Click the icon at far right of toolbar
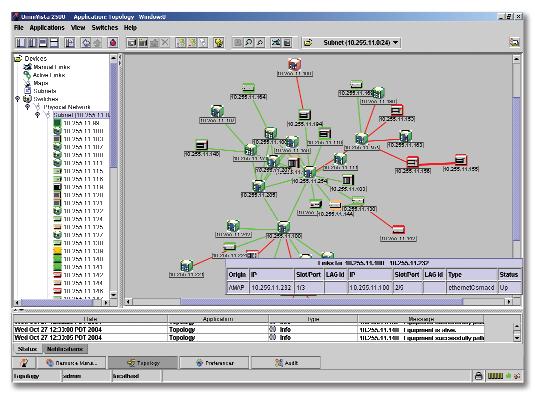This screenshot has width=535, height=395. 514,42
